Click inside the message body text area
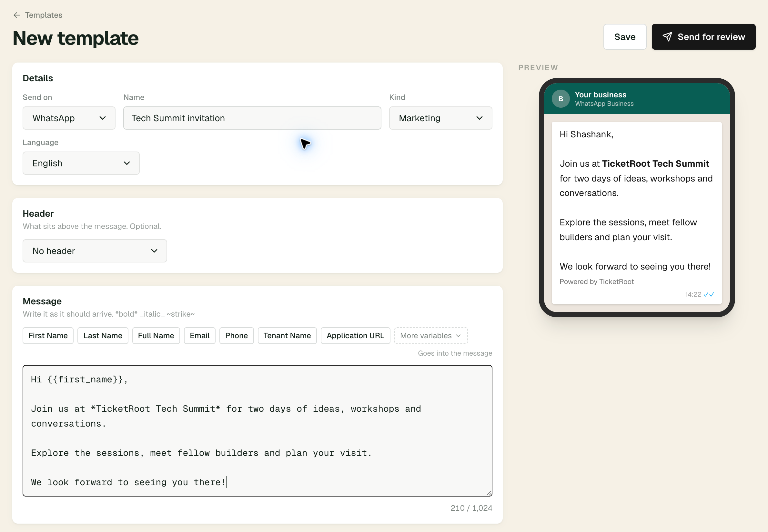This screenshot has width=768, height=532. point(257,431)
